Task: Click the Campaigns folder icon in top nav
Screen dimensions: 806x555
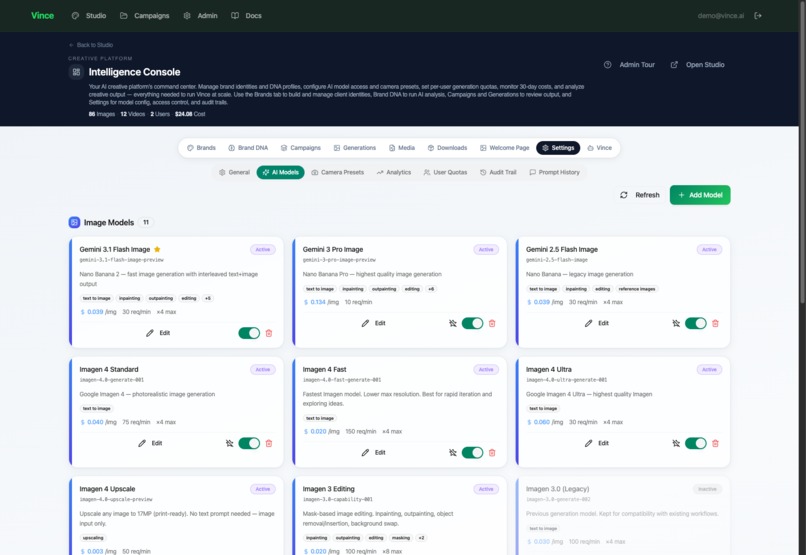Action: point(124,15)
